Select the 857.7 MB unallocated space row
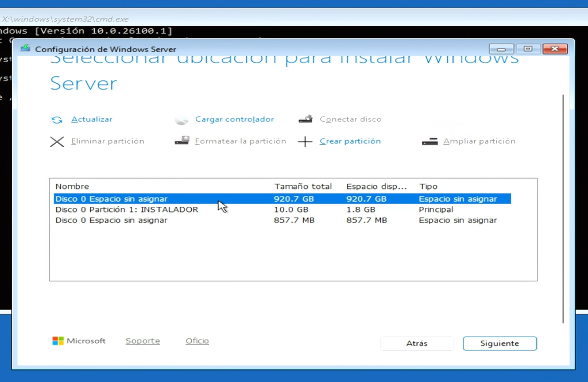 283,220
